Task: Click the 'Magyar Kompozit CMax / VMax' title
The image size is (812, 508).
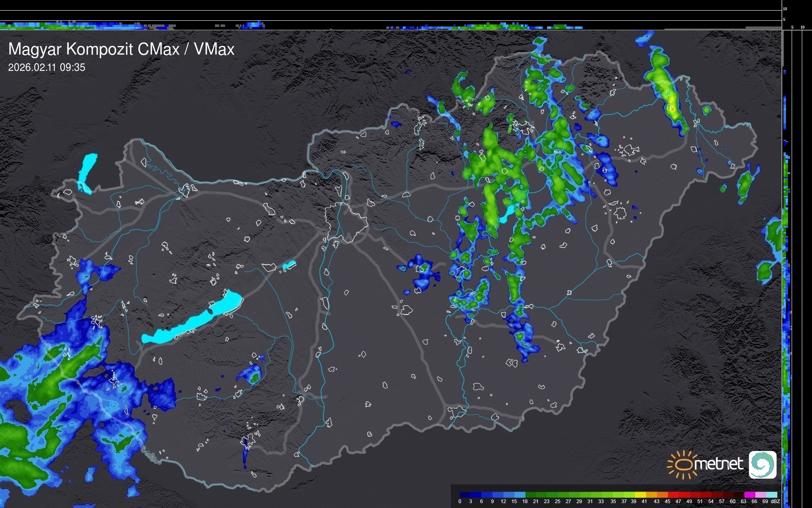Action: (x=121, y=49)
